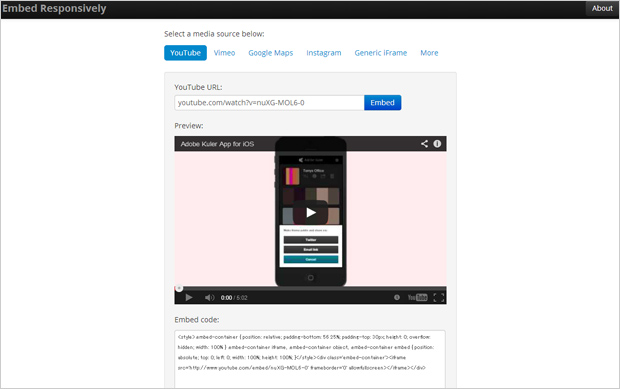Click the YouTube logo in player bar

pyautogui.click(x=418, y=297)
